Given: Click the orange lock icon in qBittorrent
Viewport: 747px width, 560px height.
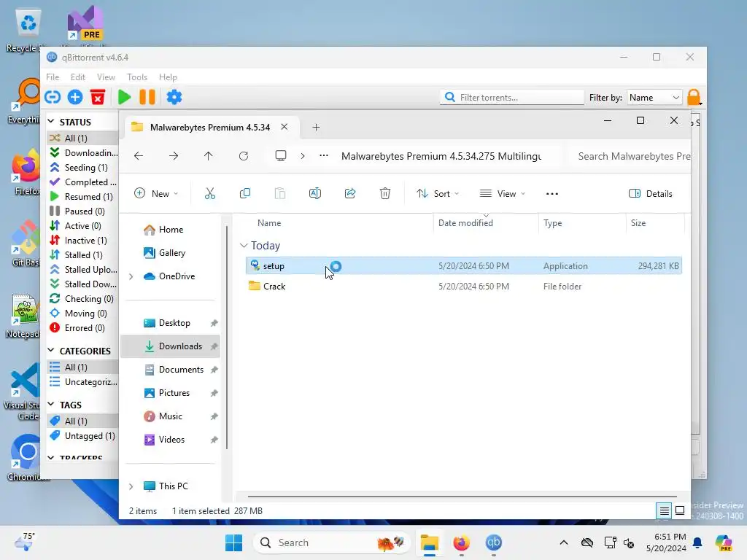Looking at the screenshot, I should point(694,97).
